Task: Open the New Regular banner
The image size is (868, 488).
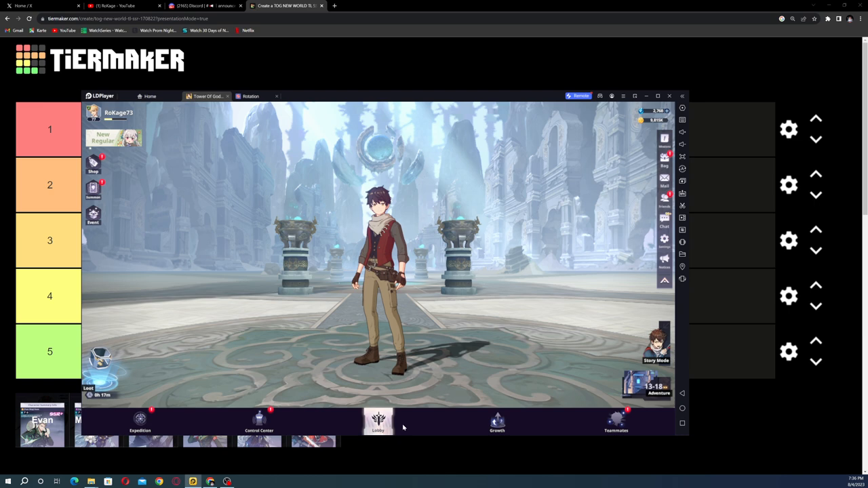Action: [x=113, y=138]
